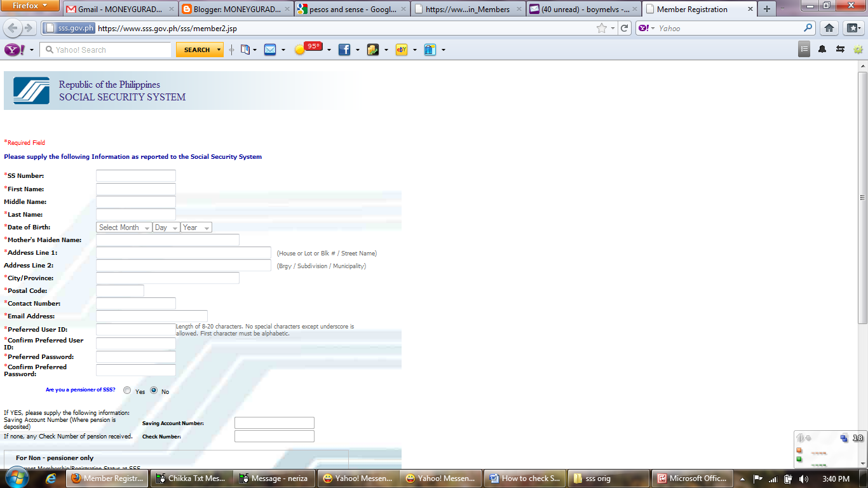
Task: Click the SS Number input field
Action: coord(135,176)
